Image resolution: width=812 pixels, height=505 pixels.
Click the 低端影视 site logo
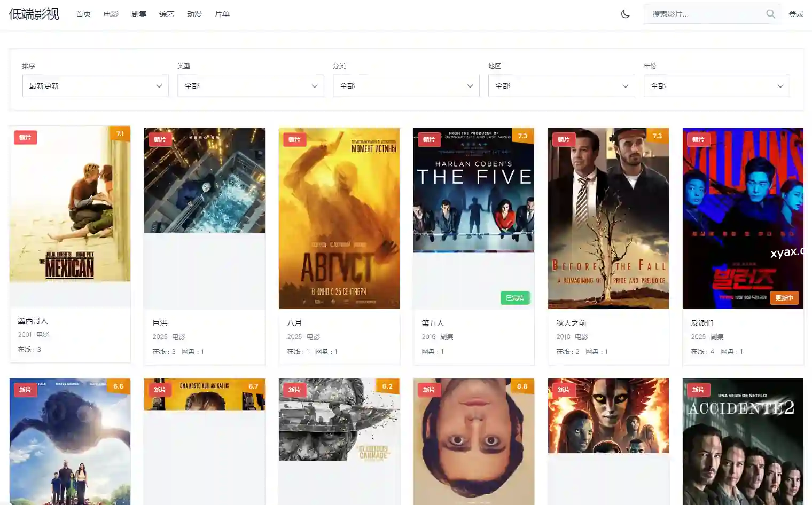click(x=34, y=14)
